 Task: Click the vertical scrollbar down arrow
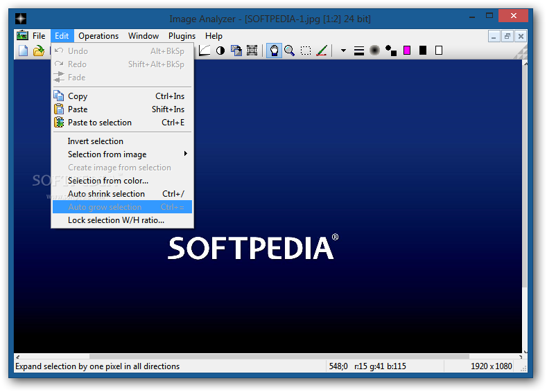tap(526, 350)
